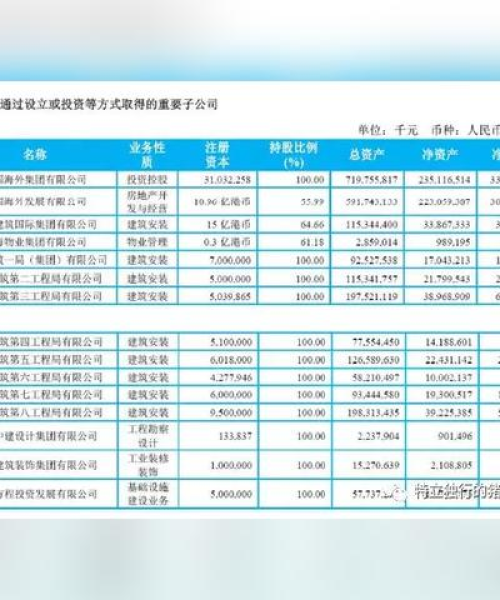
Task: Click the WeChat watermark logo icon
Action: [399, 492]
